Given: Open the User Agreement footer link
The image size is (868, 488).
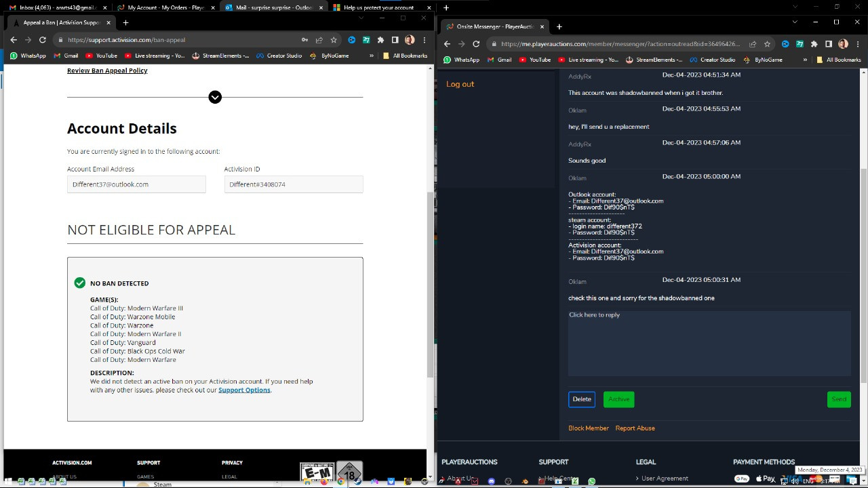Looking at the screenshot, I should click(665, 479).
